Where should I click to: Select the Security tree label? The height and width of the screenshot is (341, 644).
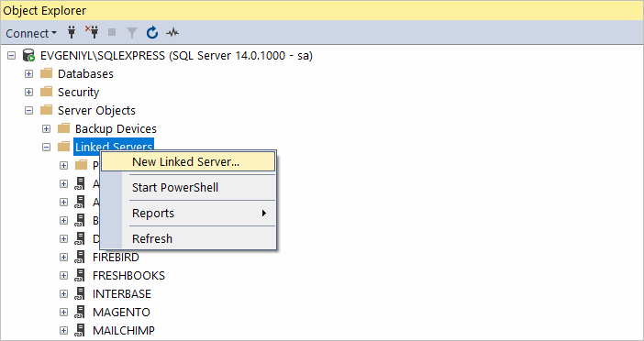click(x=79, y=93)
